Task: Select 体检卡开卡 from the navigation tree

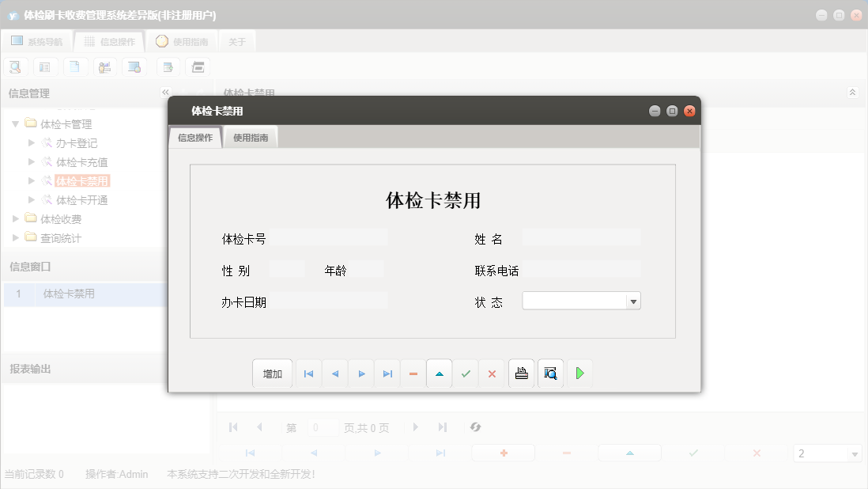Action: (81, 199)
